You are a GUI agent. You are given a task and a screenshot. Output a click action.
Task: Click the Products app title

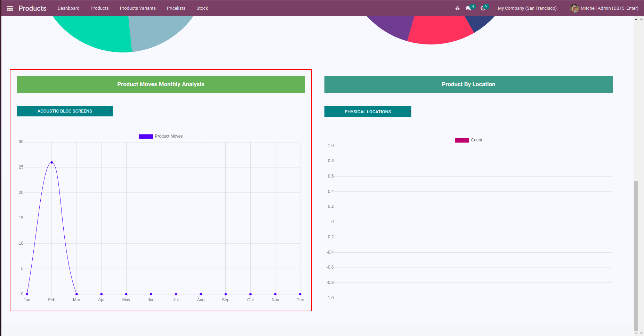click(x=32, y=8)
